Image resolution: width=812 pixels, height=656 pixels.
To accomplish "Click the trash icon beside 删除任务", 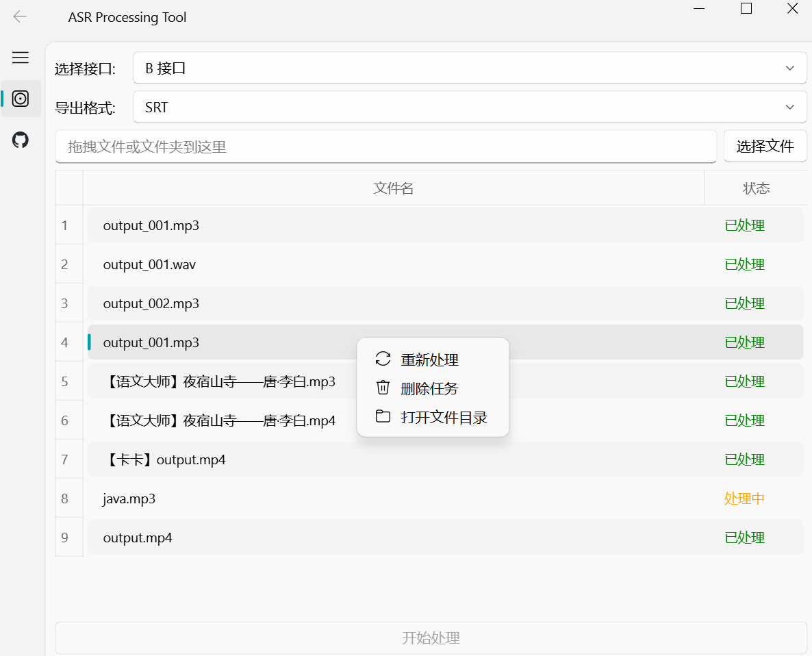I will click(x=383, y=388).
